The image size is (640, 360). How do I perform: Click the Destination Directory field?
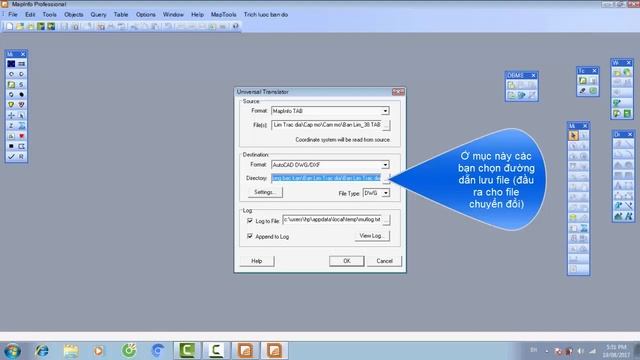pos(327,178)
